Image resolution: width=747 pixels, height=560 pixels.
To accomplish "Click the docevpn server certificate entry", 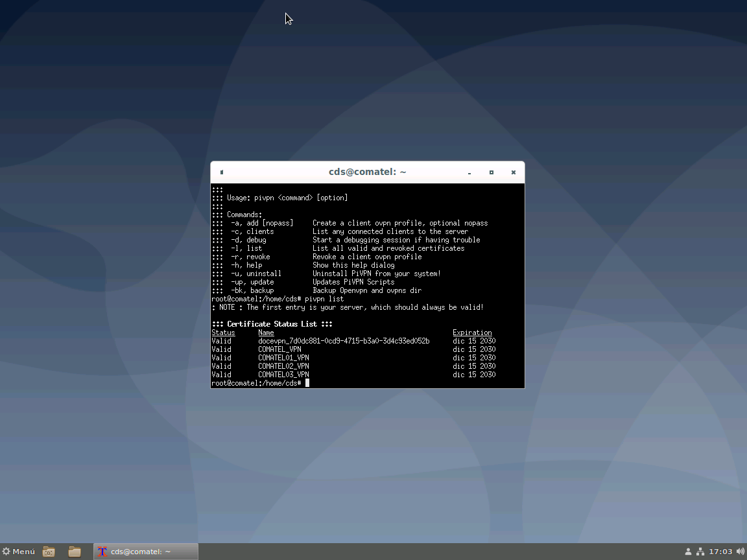I will [343, 341].
